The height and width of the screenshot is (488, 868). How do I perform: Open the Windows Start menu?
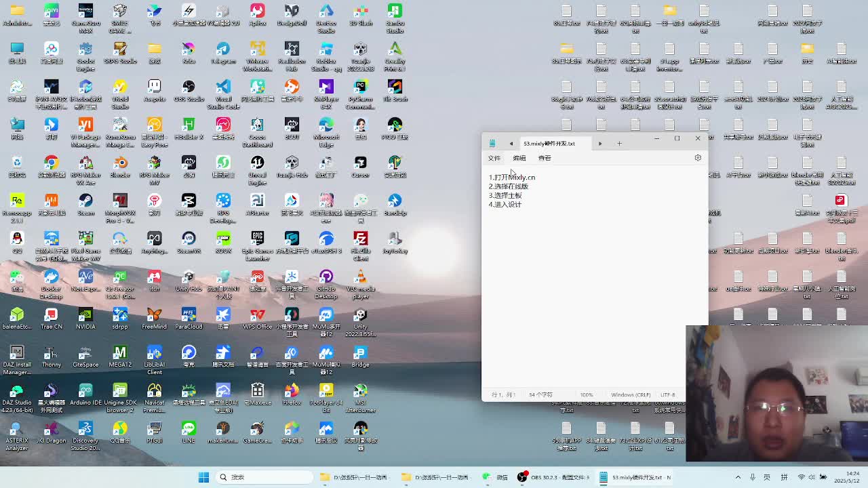203,477
